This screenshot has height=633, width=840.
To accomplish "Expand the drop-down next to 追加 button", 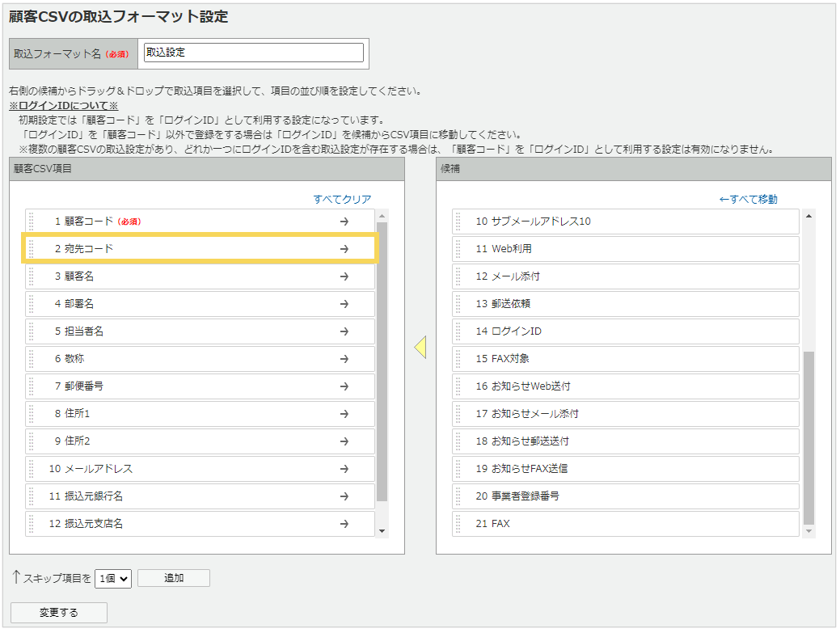I will tap(113, 578).
